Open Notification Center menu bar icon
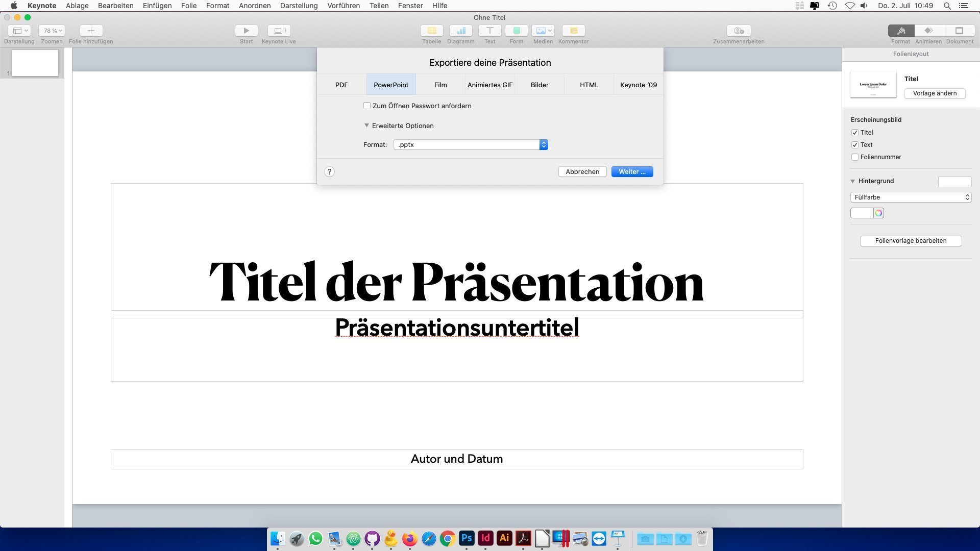 (964, 6)
